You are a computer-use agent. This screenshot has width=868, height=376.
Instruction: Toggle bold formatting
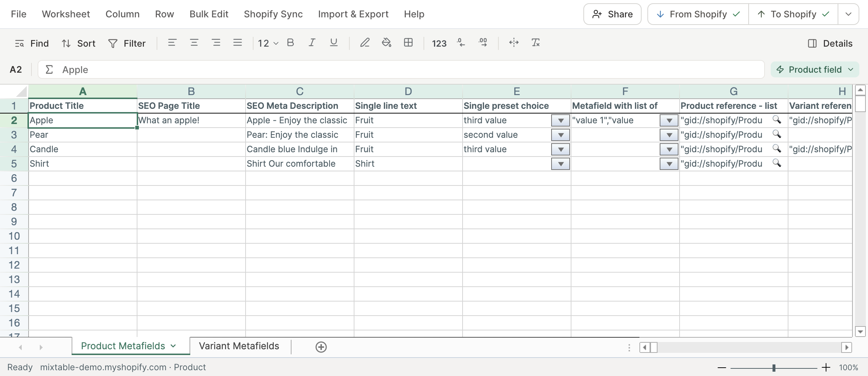290,43
